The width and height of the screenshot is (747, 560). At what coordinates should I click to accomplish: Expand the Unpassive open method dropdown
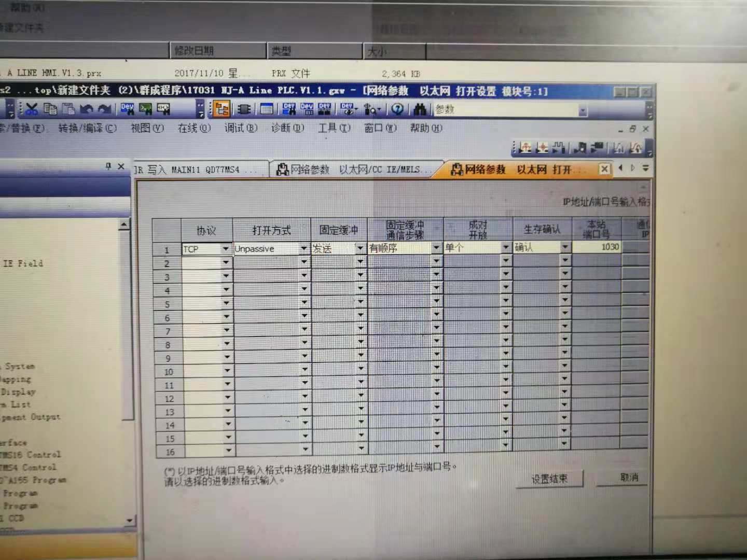point(304,249)
